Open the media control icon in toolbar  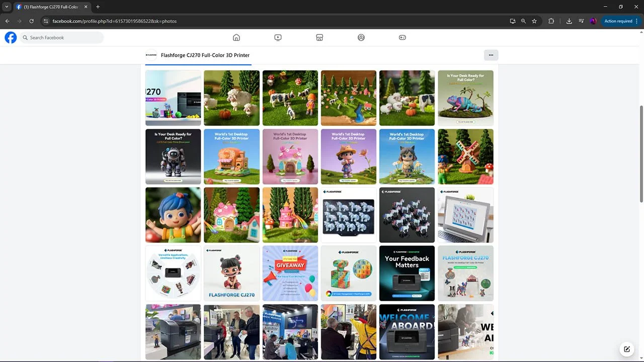(x=581, y=21)
